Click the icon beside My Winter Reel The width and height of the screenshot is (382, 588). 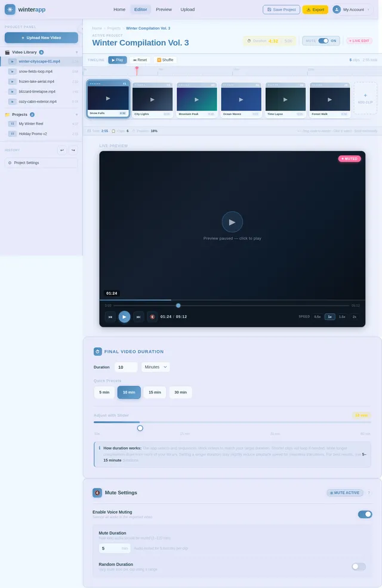(13, 124)
